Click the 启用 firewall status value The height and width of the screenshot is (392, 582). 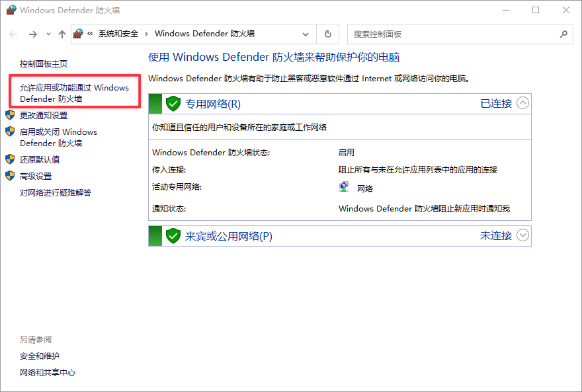[347, 153]
